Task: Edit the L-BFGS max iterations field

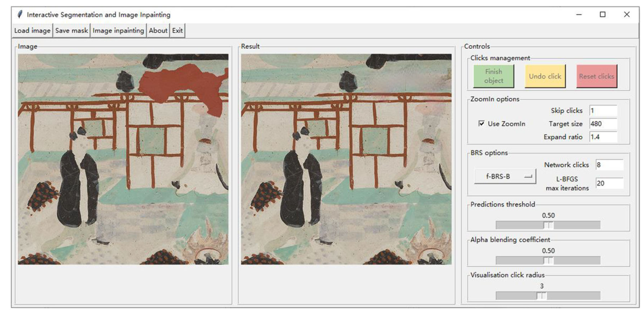Action: click(609, 183)
